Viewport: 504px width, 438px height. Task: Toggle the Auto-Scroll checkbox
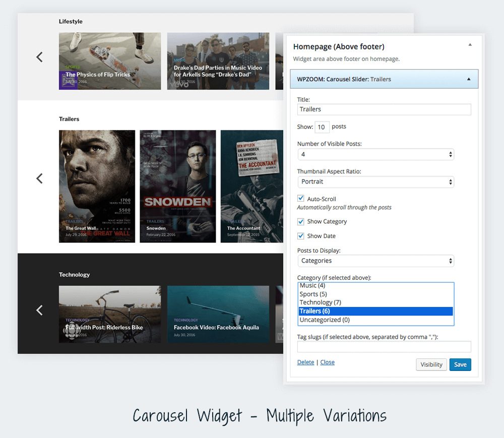coord(300,198)
